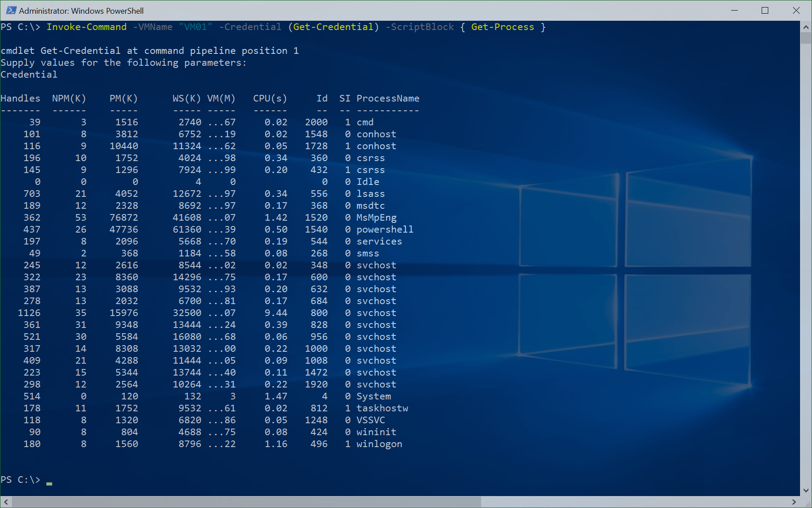Click the vertical scrollbar up arrow
The image size is (812, 508).
click(806, 26)
